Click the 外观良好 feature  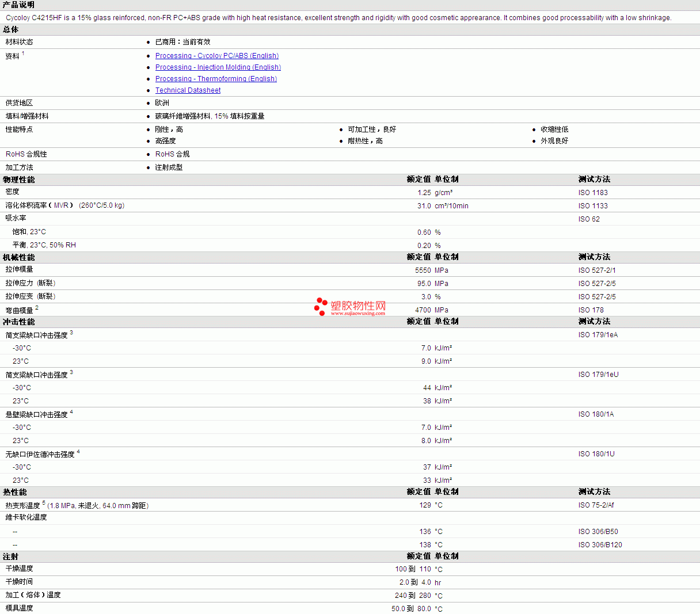(x=554, y=141)
